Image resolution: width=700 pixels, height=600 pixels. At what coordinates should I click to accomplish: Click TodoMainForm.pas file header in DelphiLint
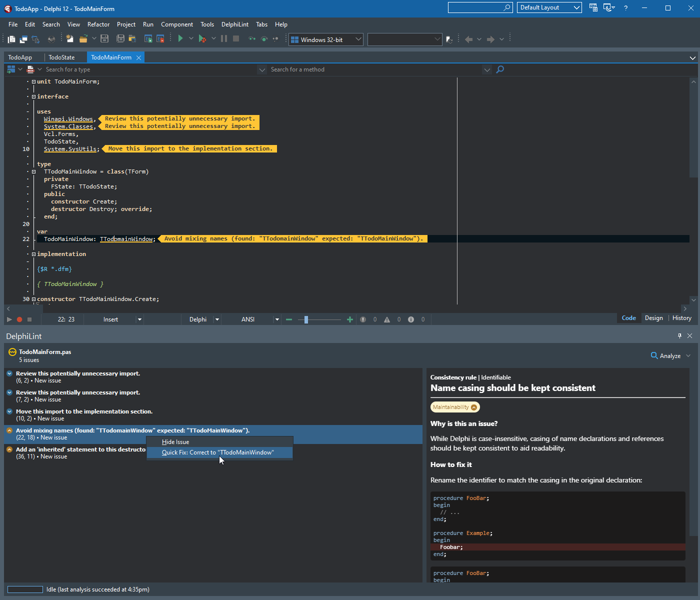45,352
